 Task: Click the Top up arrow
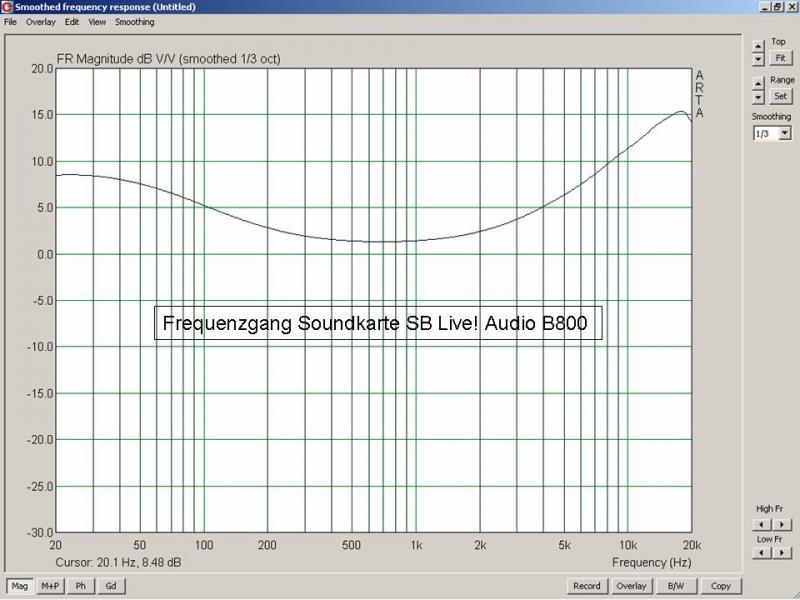[758, 46]
